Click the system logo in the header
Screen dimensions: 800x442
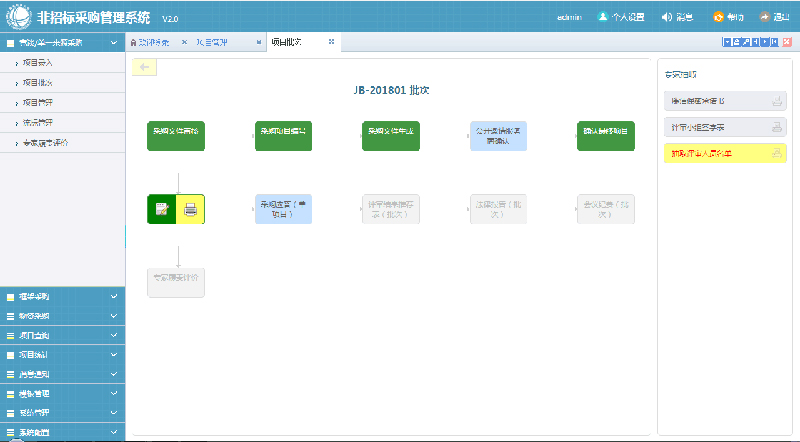pos(19,18)
